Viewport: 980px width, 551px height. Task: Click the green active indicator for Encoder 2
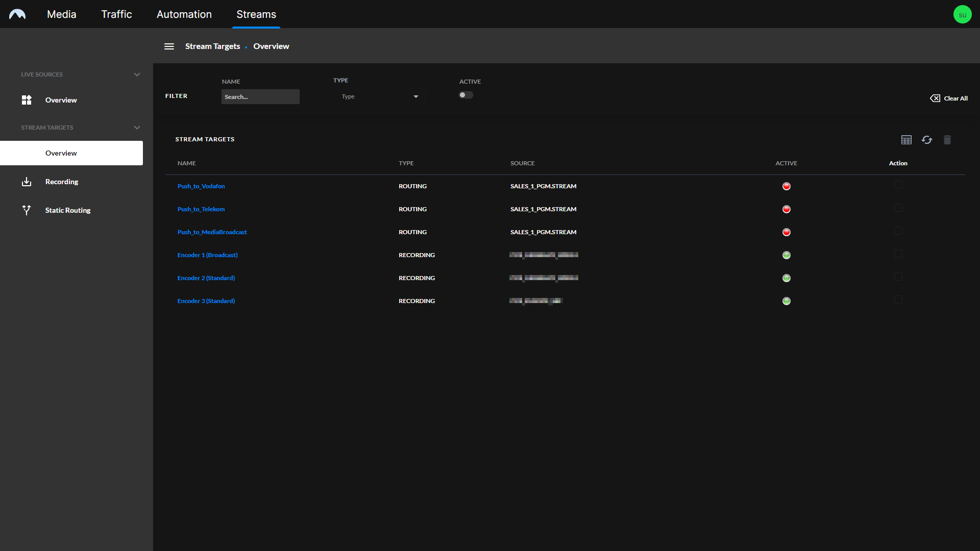coord(786,278)
